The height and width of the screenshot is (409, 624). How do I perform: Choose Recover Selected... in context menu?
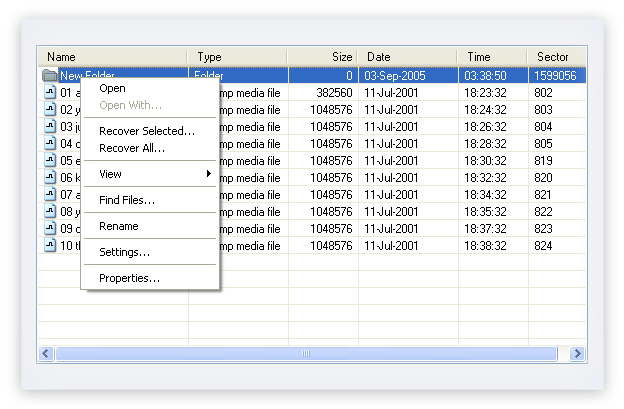[x=150, y=131]
